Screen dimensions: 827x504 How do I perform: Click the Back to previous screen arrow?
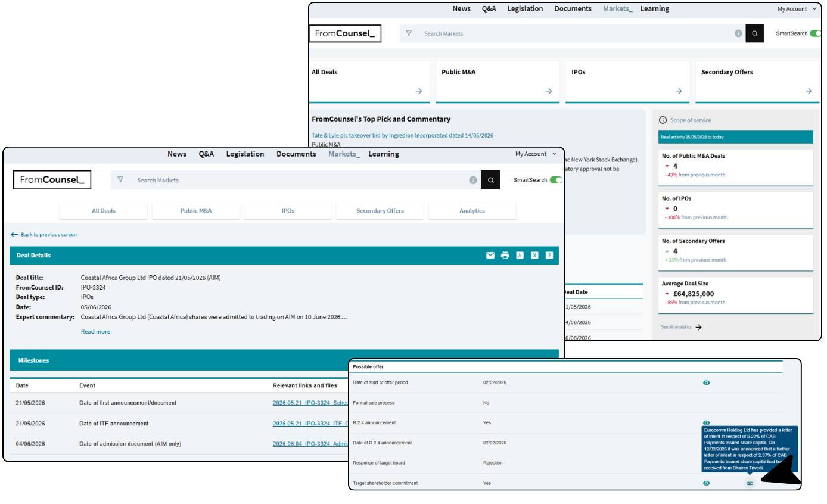pos(14,235)
